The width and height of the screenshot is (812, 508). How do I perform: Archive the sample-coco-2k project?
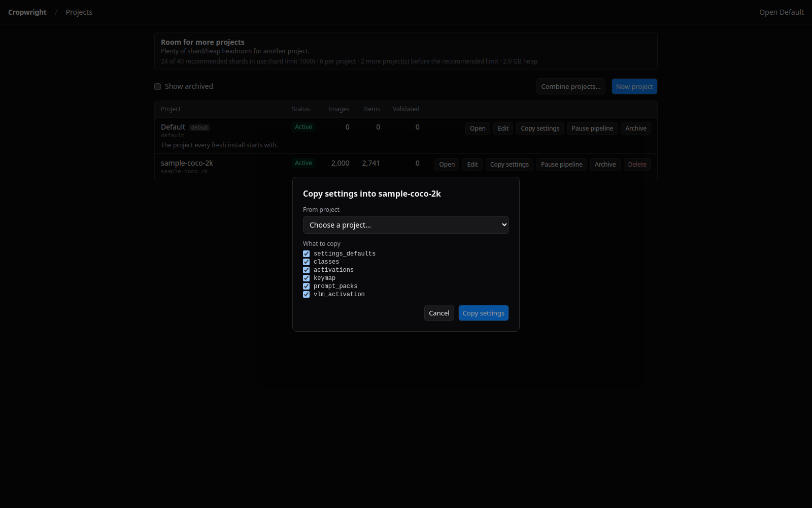tap(605, 165)
